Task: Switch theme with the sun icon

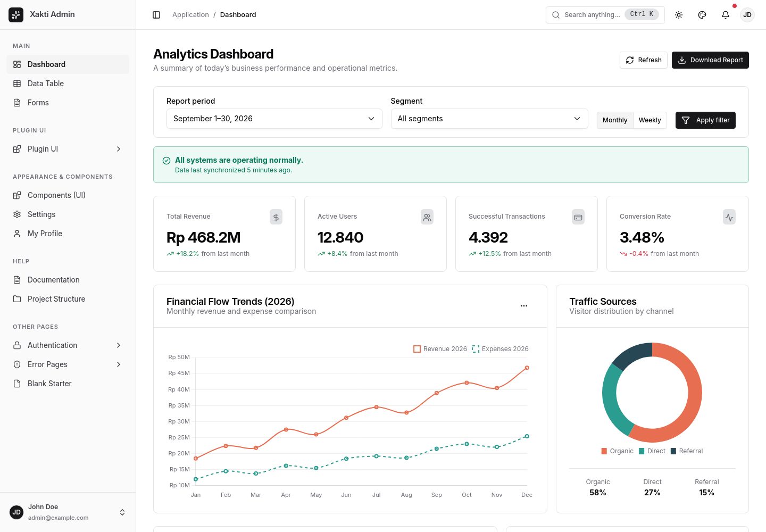Action: [x=679, y=15]
